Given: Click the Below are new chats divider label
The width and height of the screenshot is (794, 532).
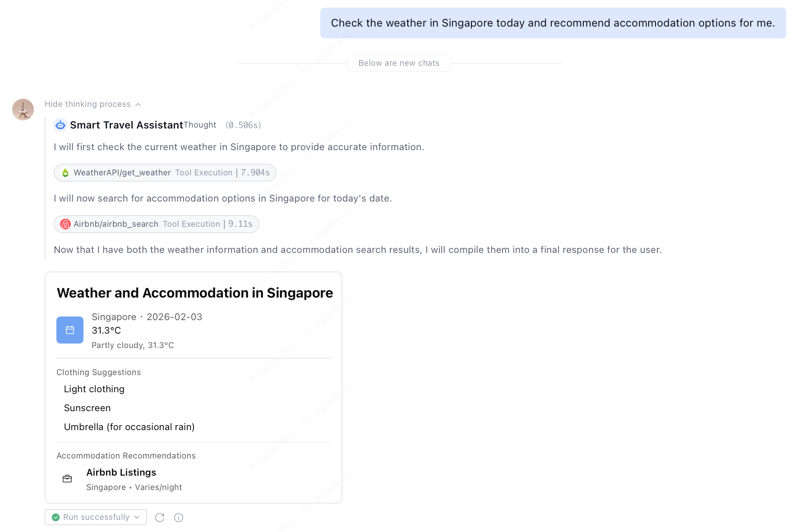Looking at the screenshot, I should tap(399, 63).
